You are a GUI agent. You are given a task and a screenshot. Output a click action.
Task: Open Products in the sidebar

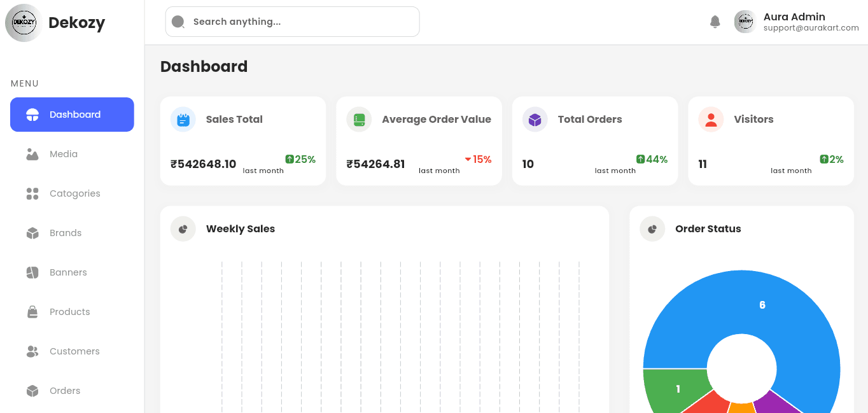(x=72, y=312)
